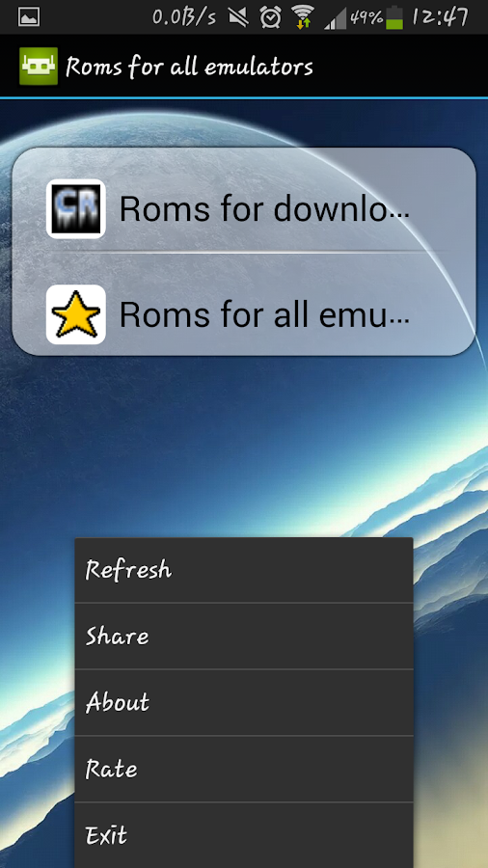Screen dimensions: 488x868
Task: Tap the yellow star icon
Action: (76, 314)
